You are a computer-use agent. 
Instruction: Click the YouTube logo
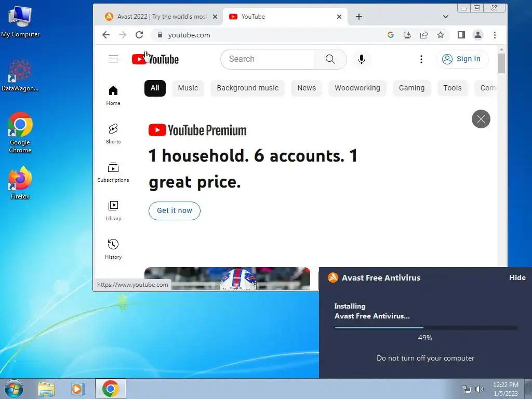click(x=155, y=59)
